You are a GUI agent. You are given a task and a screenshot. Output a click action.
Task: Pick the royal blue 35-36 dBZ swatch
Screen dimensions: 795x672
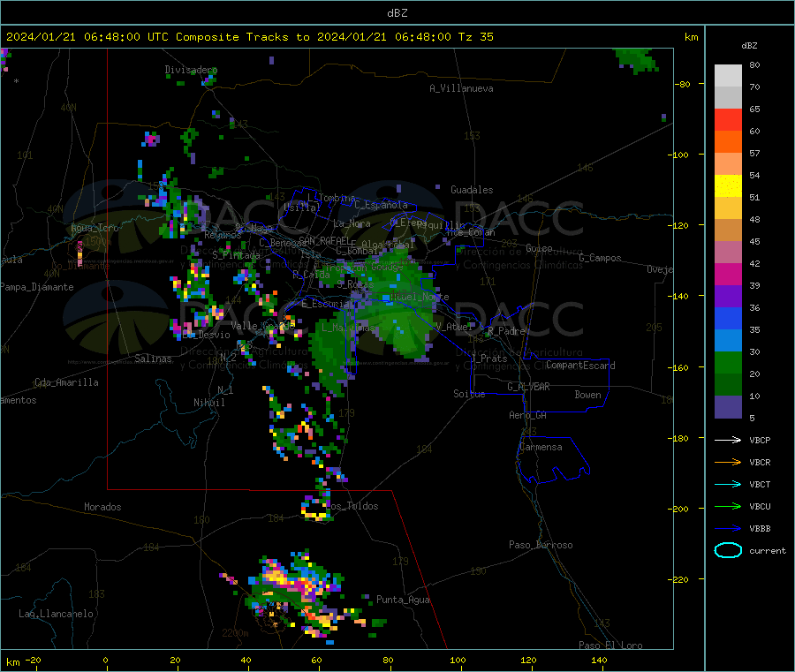point(728,318)
